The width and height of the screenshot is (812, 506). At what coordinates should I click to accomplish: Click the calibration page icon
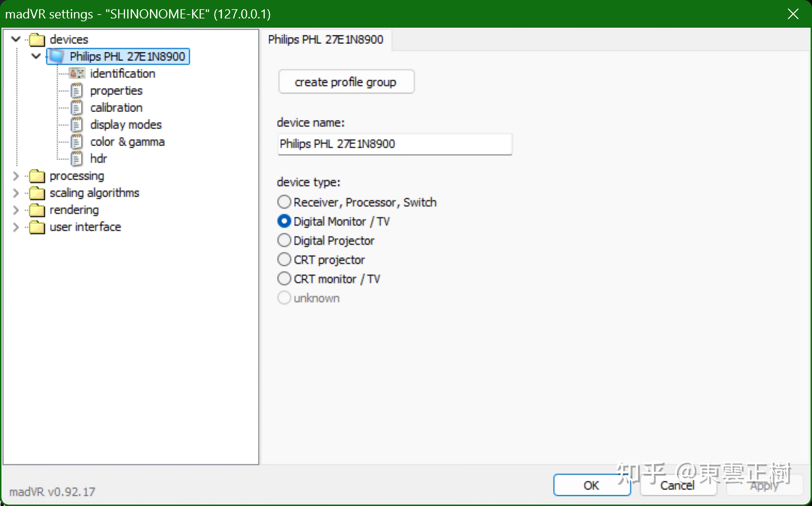point(76,108)
